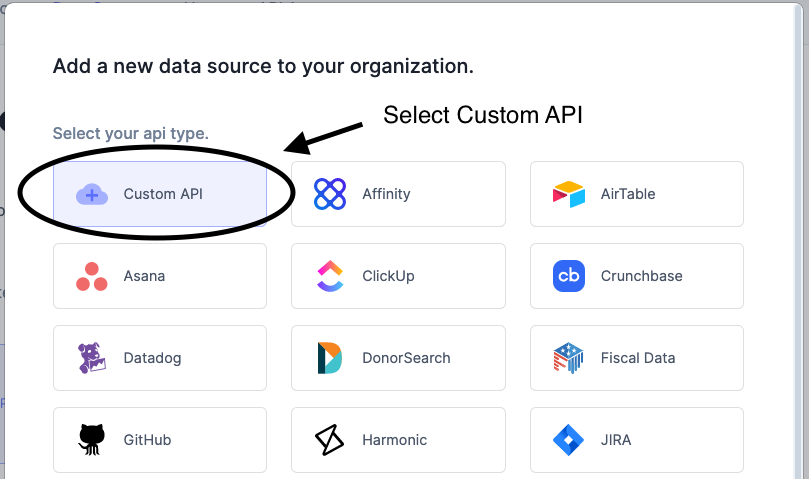Select the DonorSearch text label
This screenshot has width=809, height=479.
point(406,358)
